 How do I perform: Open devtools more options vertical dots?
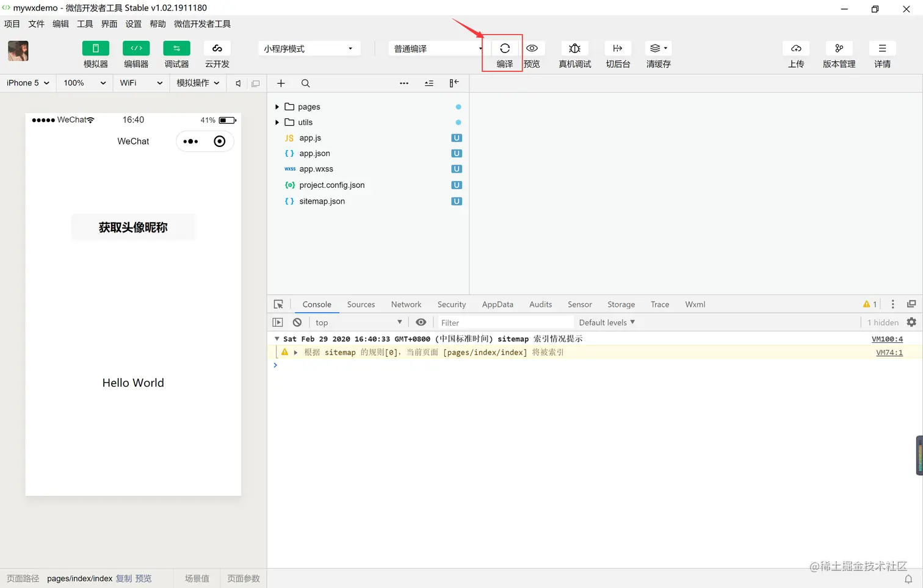892,304
